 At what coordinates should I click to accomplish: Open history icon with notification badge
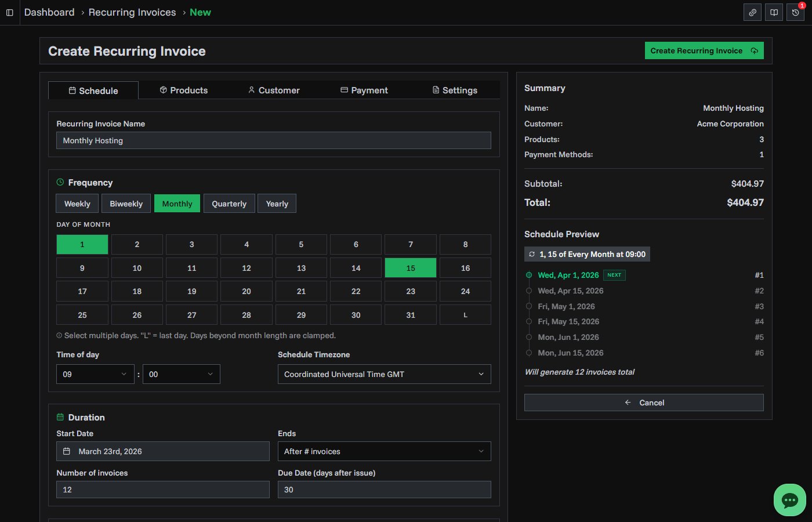[x=795, y=12]
